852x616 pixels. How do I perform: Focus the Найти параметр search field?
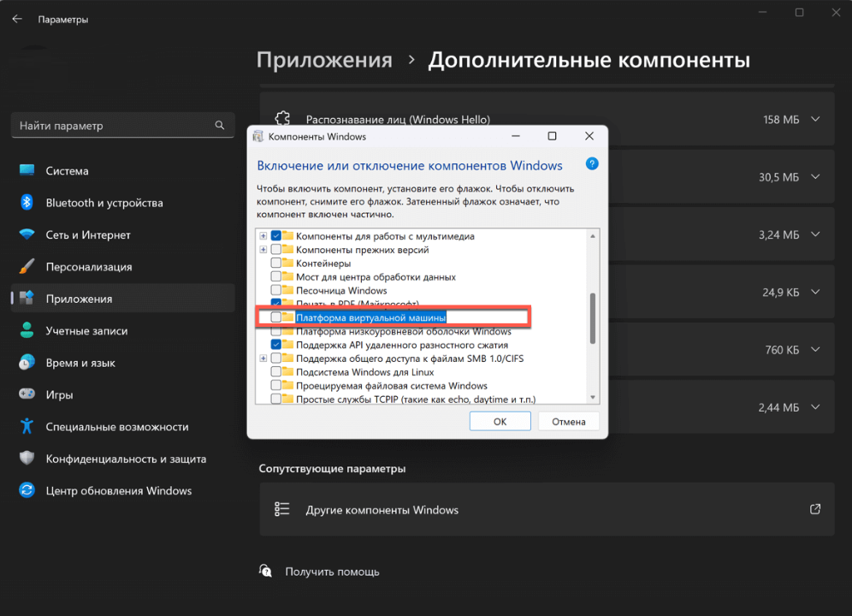tap(123, 126)
